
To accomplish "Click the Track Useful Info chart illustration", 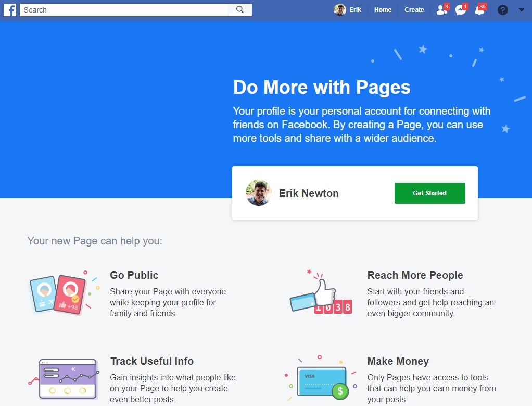I will pyautogui.click(x=64, y=378).
